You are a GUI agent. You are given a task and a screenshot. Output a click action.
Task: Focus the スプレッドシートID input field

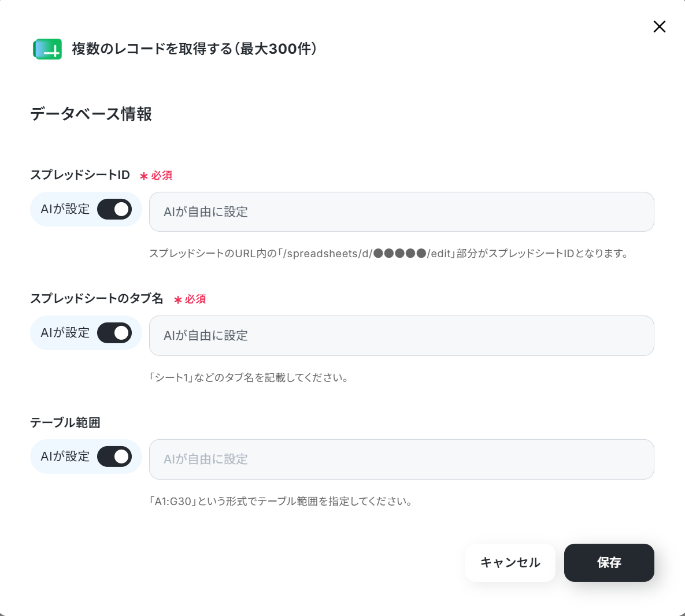tap(402, 211)
